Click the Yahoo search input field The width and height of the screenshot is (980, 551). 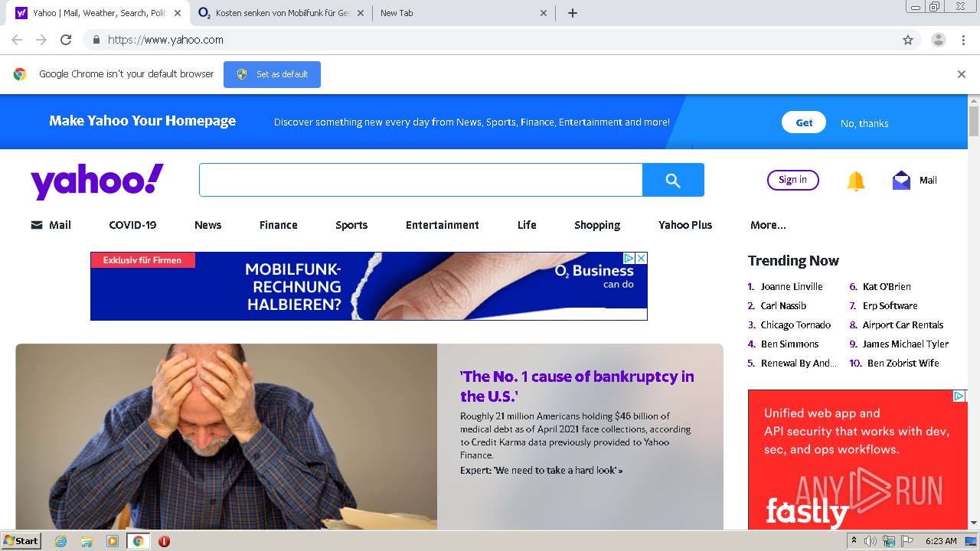click(421, 180)
